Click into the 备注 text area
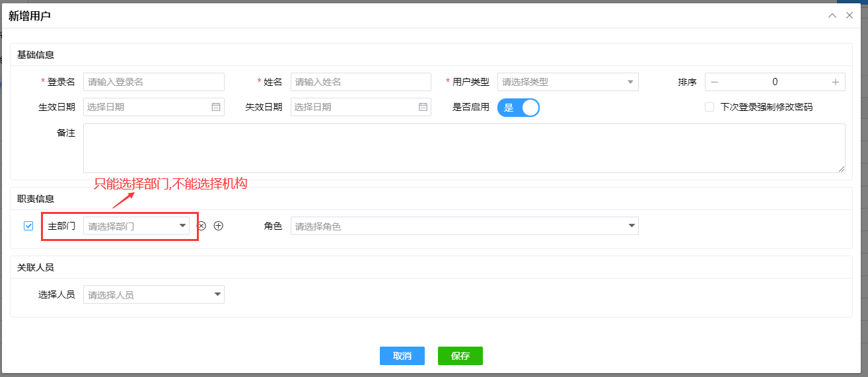This screenshot has width=868, height=377. click(464, 149)
